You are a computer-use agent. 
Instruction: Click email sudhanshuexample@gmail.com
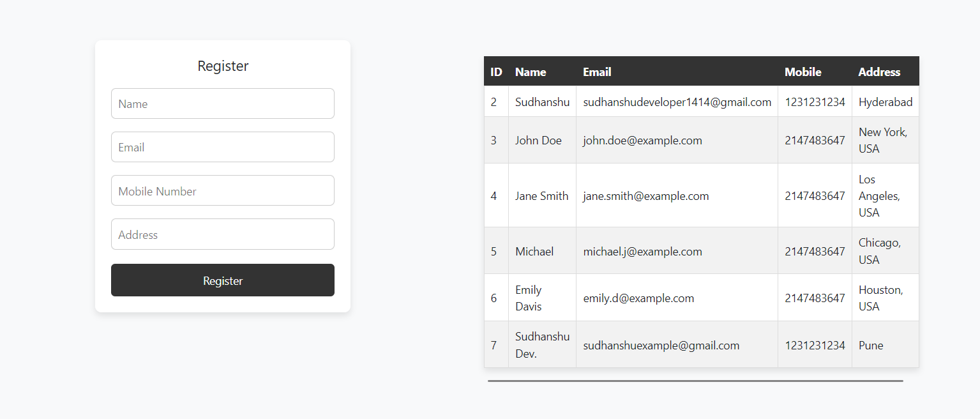tap(677, 345)
